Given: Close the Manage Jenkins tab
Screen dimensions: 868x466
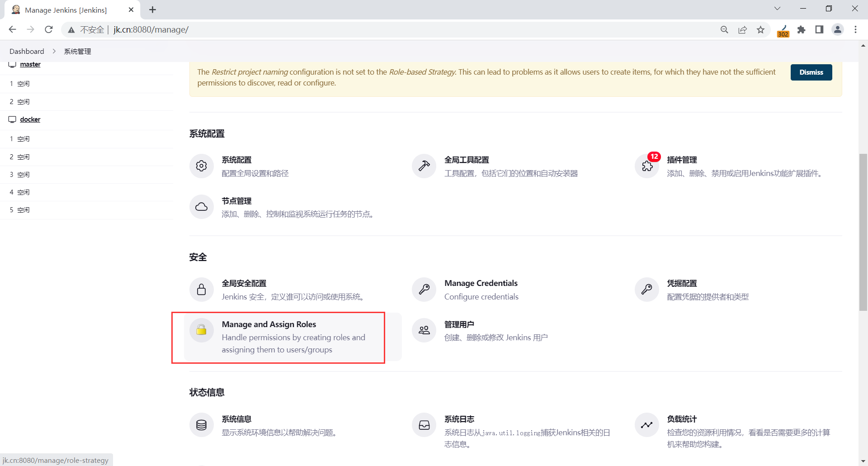Looking at the screenshot, I should (131, 10).
